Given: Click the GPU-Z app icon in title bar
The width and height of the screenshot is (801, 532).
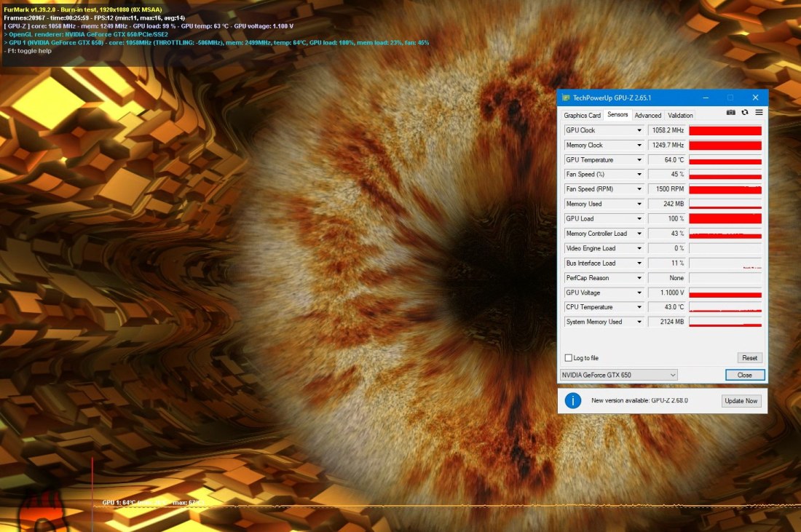Looking at the screenshot, I should pos(566,98).
